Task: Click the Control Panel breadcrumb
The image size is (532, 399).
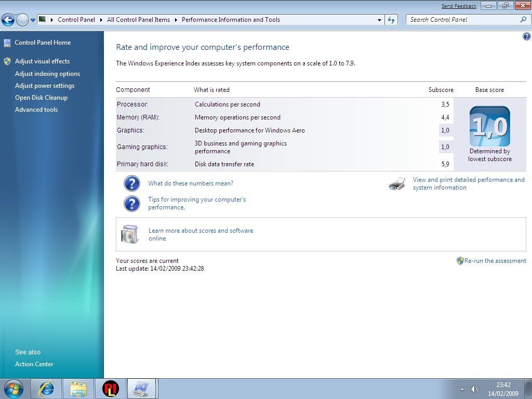Action: (76, 20)
